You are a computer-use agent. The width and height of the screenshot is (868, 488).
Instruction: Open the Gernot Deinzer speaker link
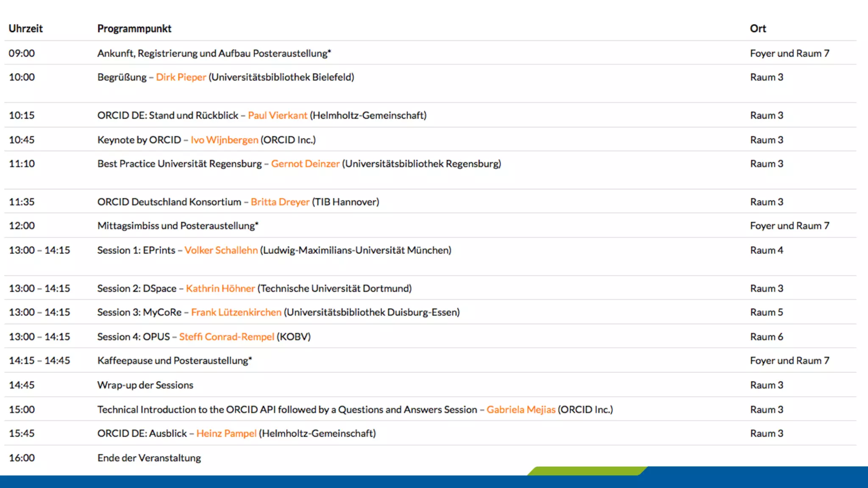[x=305, y=164]
